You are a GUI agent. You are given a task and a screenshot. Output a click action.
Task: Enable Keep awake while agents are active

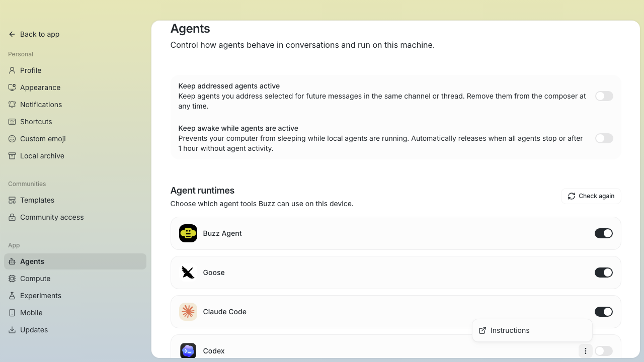pyautogui.click(x=604, y=138)
